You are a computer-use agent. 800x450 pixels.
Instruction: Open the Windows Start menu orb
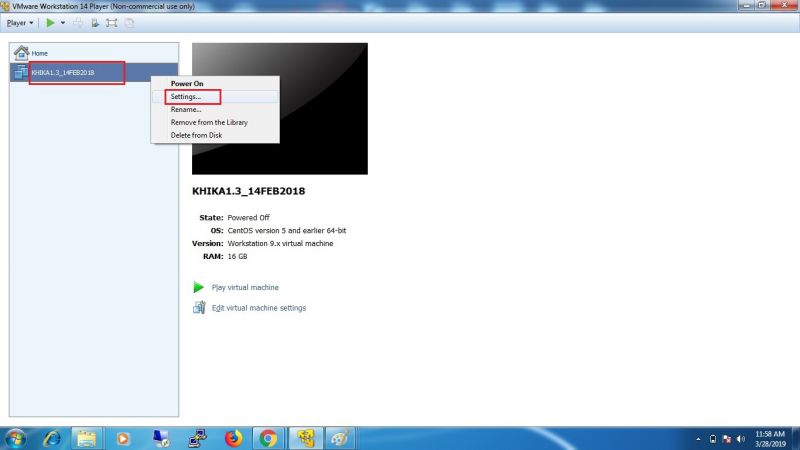tap(15, 438)
